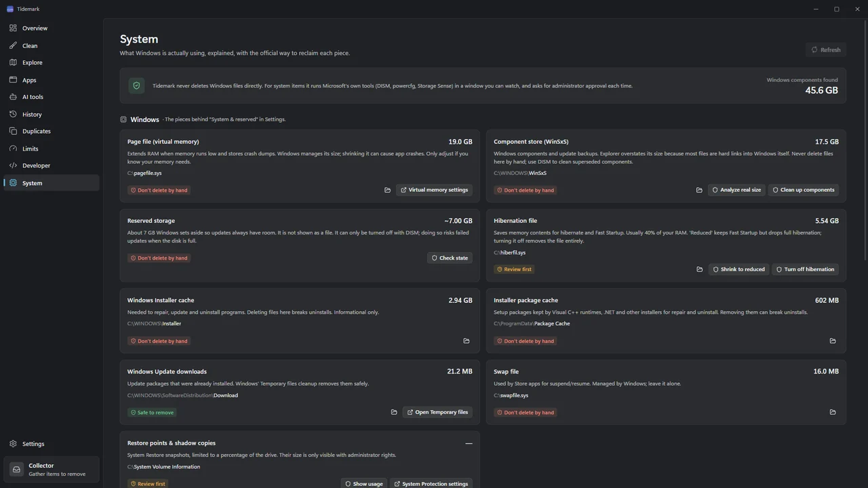Screen dimensions: 868x488
Task: Click Review first tag on Hibernation file
Action: tap(514, 269)
